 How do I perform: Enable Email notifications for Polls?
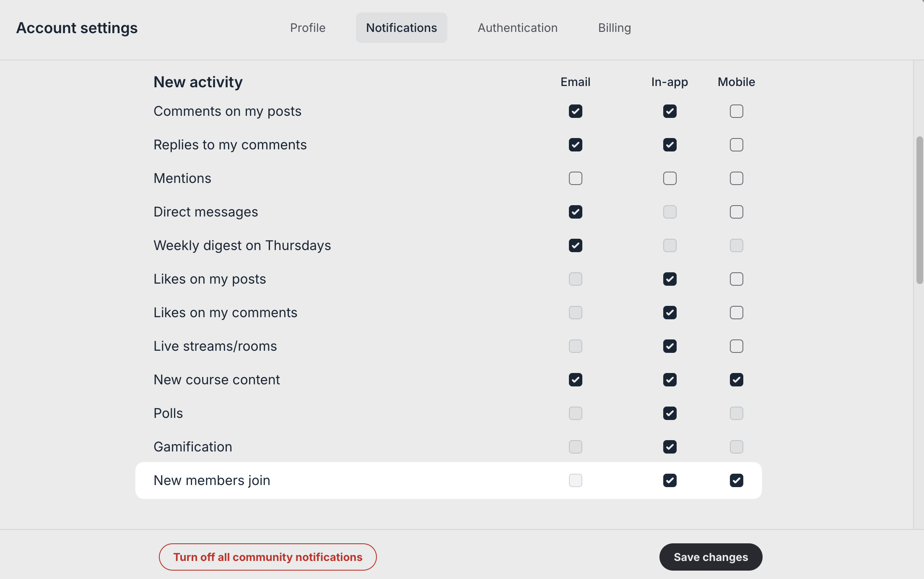(575, 413)
